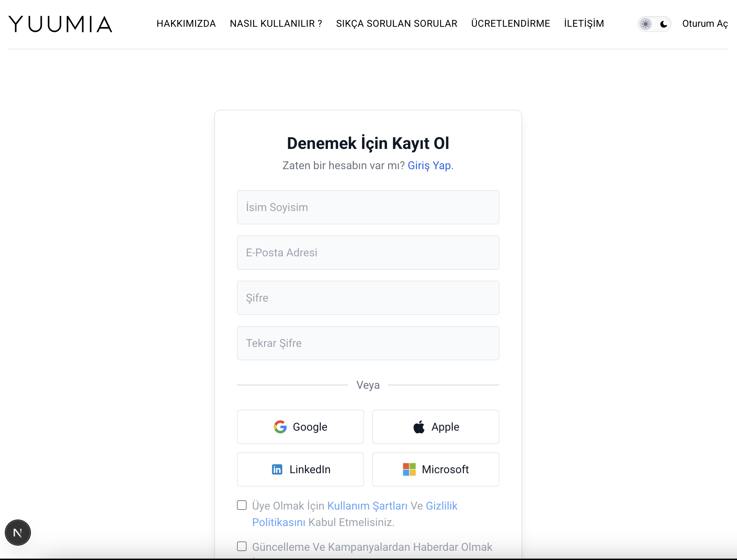Focus the Tekrar Şifre field
737x560 pixels.
click(368, 343)
